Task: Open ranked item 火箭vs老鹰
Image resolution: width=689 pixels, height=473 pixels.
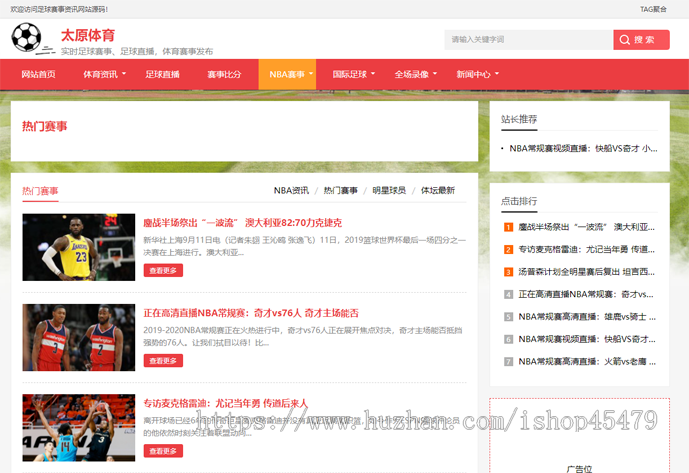Action: click(587, 362)
